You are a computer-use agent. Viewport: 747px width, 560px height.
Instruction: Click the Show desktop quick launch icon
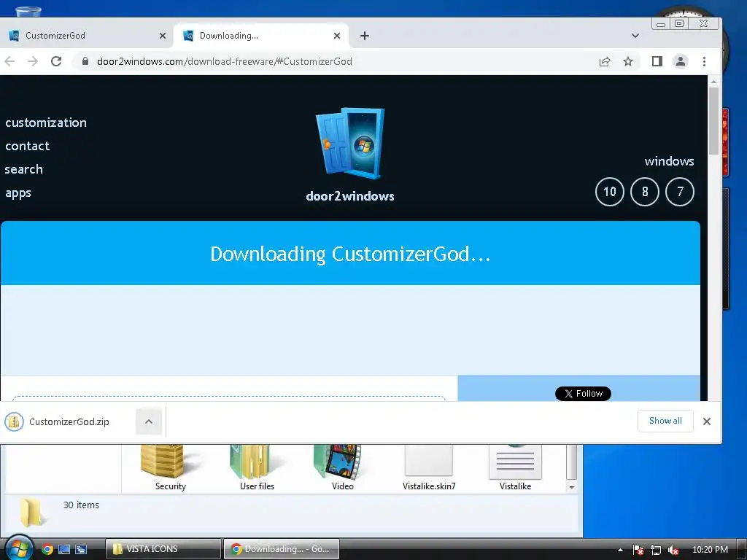64,549
